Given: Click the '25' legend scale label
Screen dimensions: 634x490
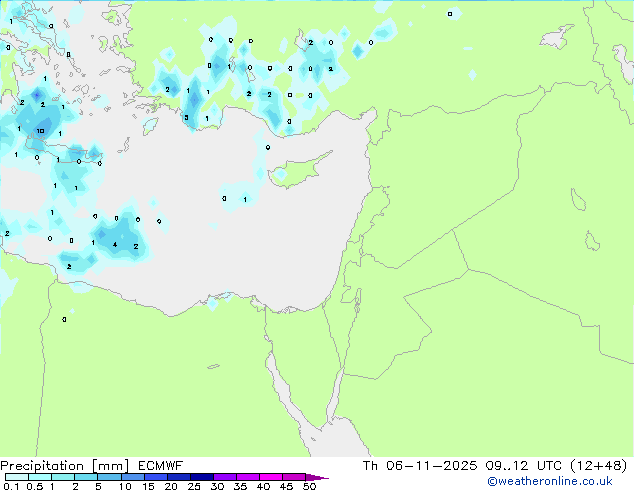Looking at the screenshot, I should pos(194,486).
